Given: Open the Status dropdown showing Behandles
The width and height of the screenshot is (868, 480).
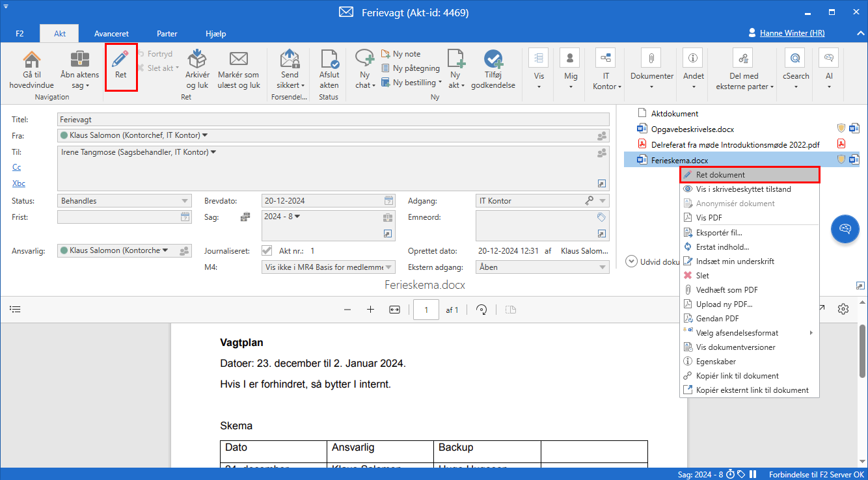Looking at the screenshot, I should (124, 201).
